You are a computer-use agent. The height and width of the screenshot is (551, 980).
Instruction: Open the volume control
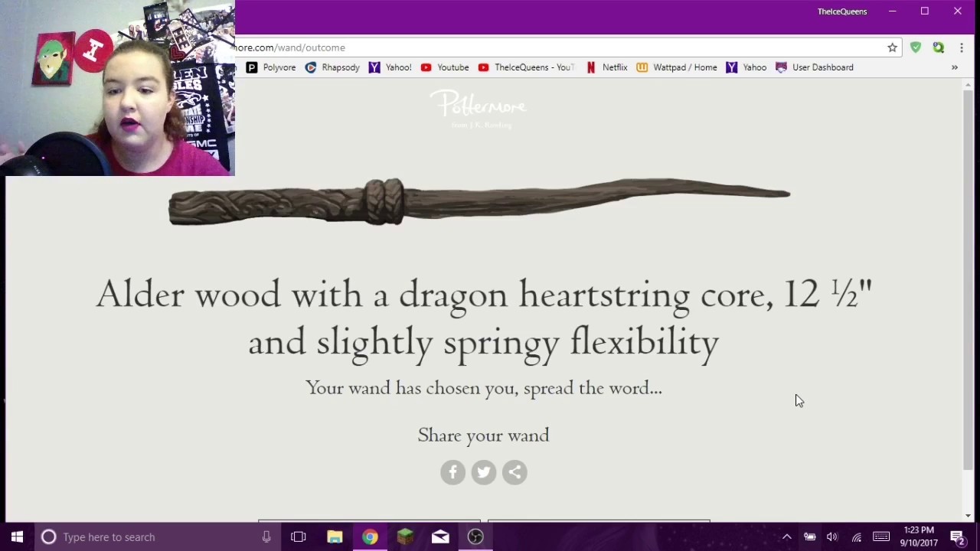[x=832, y=537]
